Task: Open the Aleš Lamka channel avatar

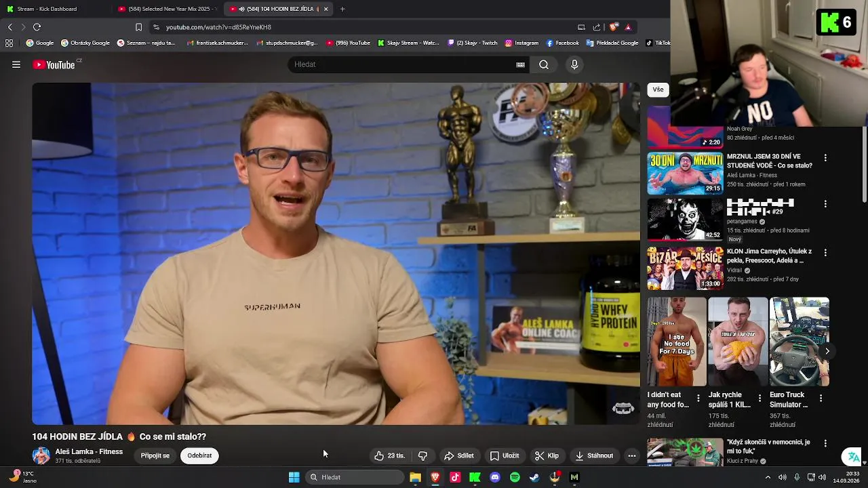Action: [x=41, y=455]
